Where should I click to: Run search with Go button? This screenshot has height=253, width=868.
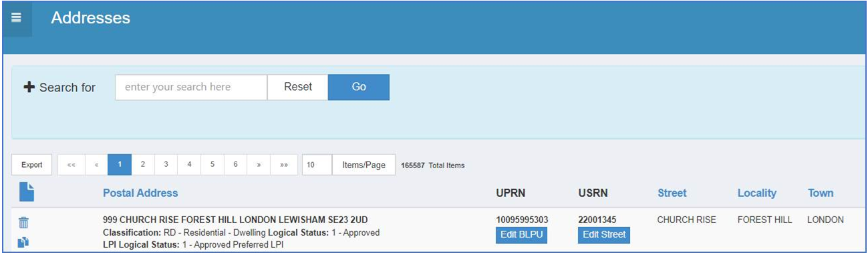coord(359,87)
